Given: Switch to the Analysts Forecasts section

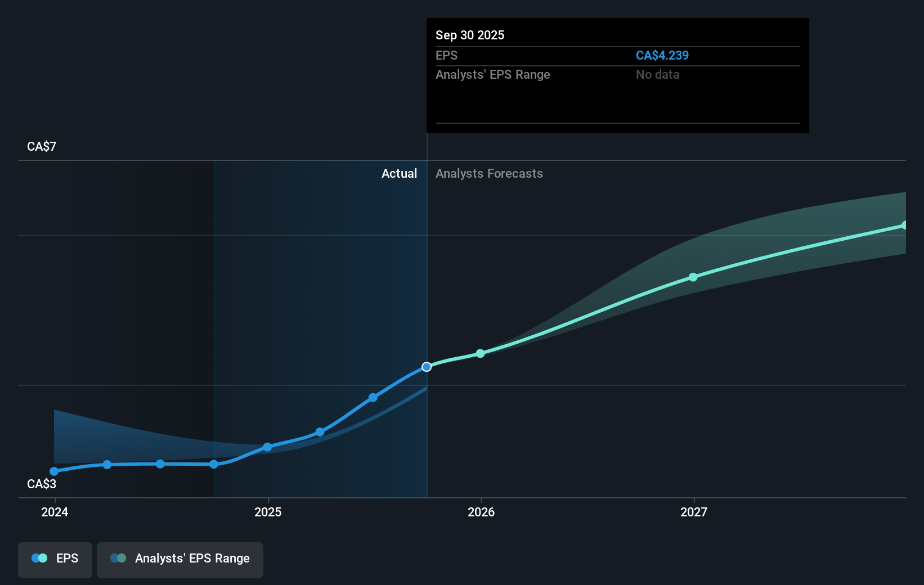Looking at the screenshot, I should (x=489, y=174).
